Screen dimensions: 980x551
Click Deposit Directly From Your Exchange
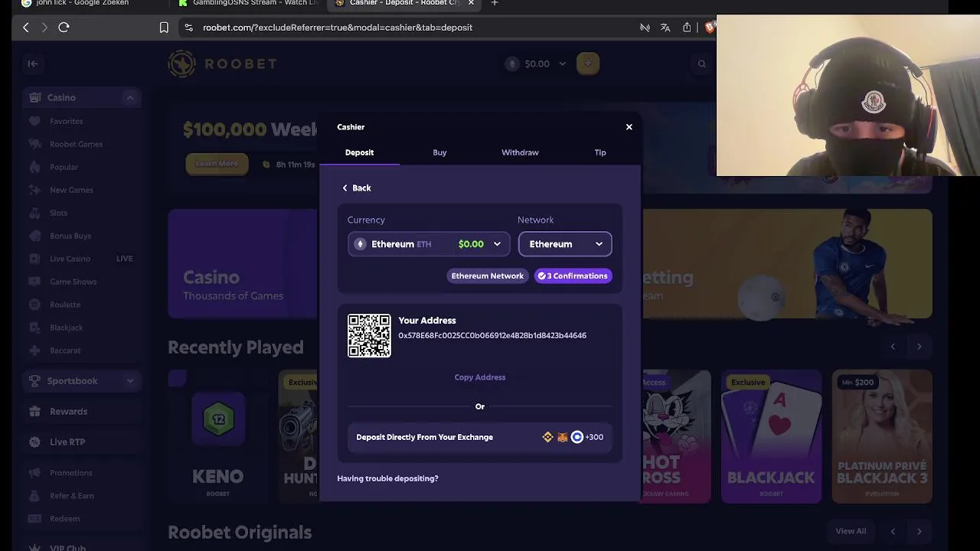click(x=480, y=437)
